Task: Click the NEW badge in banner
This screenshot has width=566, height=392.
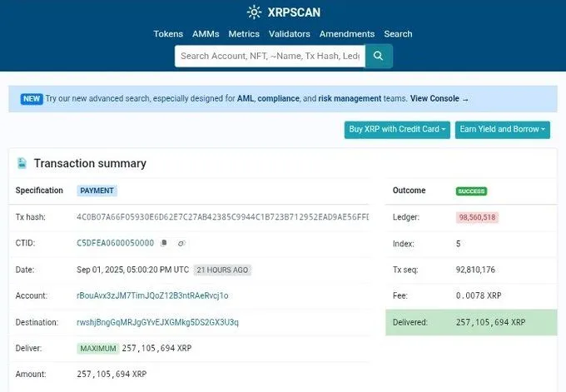Action: tap(32, 98)
